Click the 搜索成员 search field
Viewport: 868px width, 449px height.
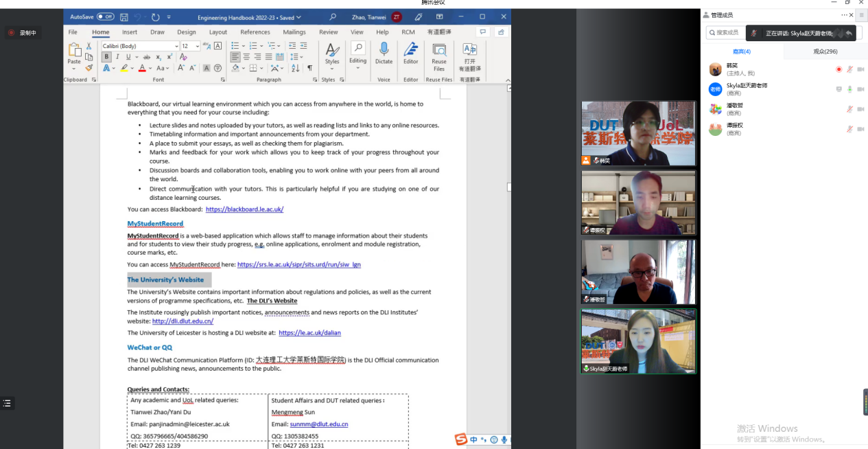coord(727,32)
